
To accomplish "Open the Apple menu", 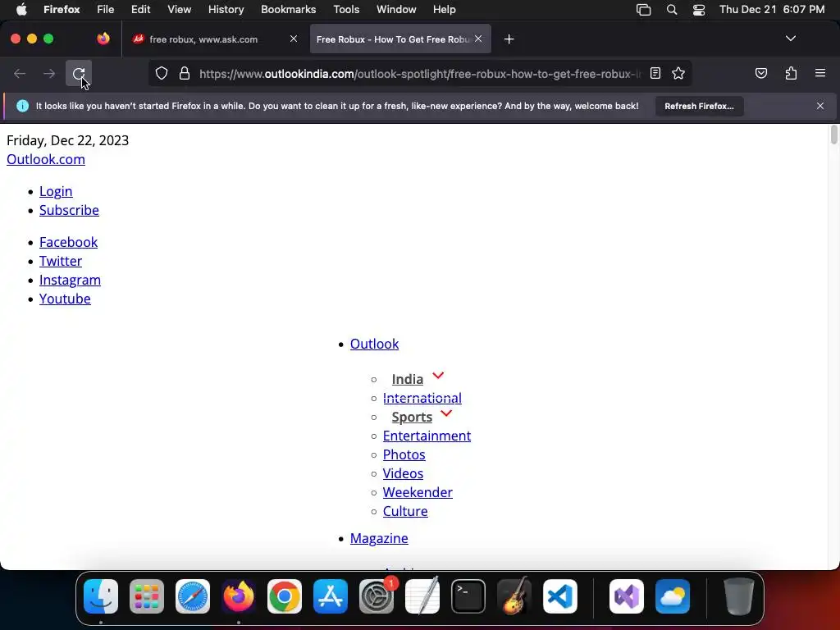I will pos(21,10).
